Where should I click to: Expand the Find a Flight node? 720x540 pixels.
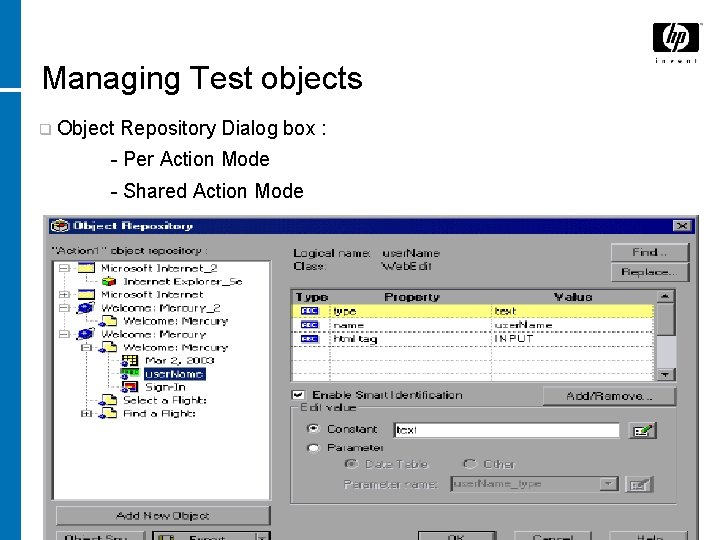86,413
